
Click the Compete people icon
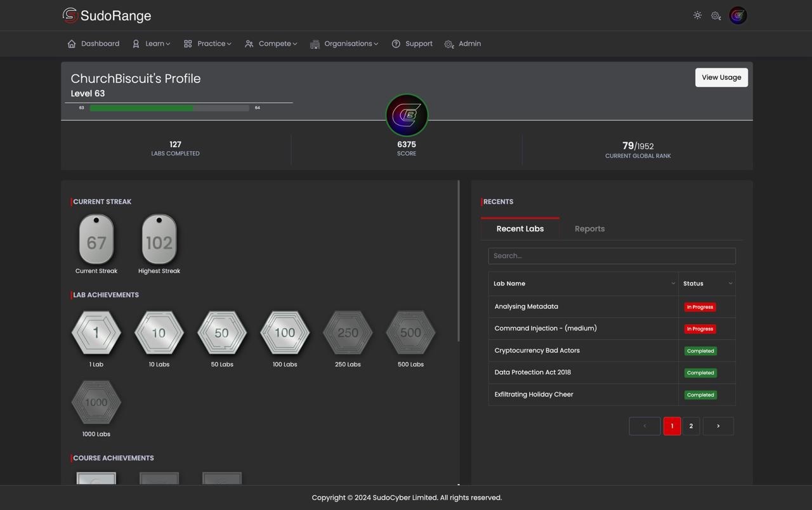point(249,44)
